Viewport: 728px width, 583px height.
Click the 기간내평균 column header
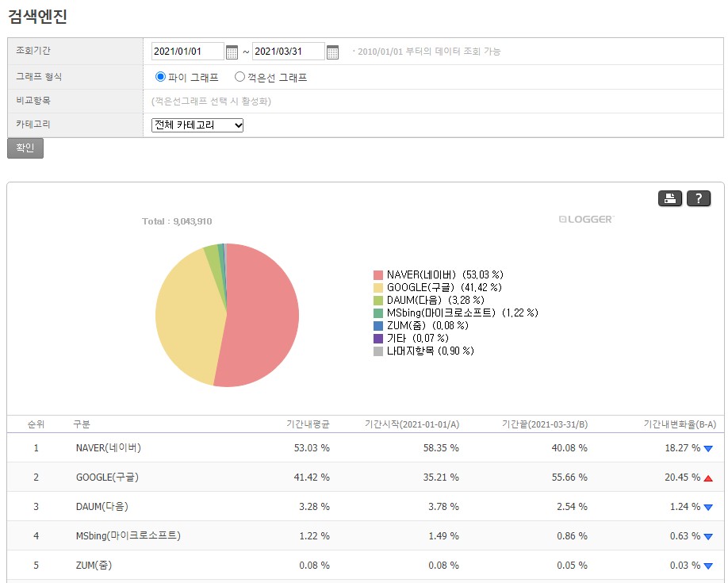click(308, 424)
